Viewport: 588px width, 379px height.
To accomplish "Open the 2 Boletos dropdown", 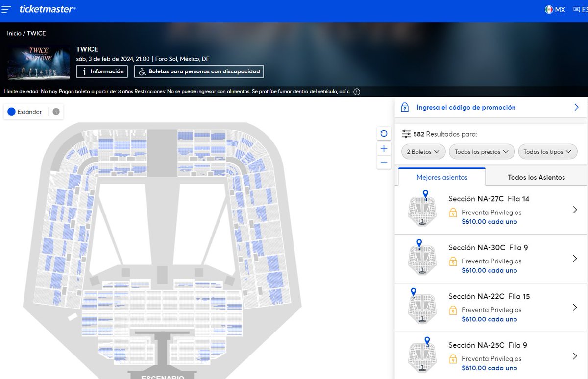I will (423, 152).
